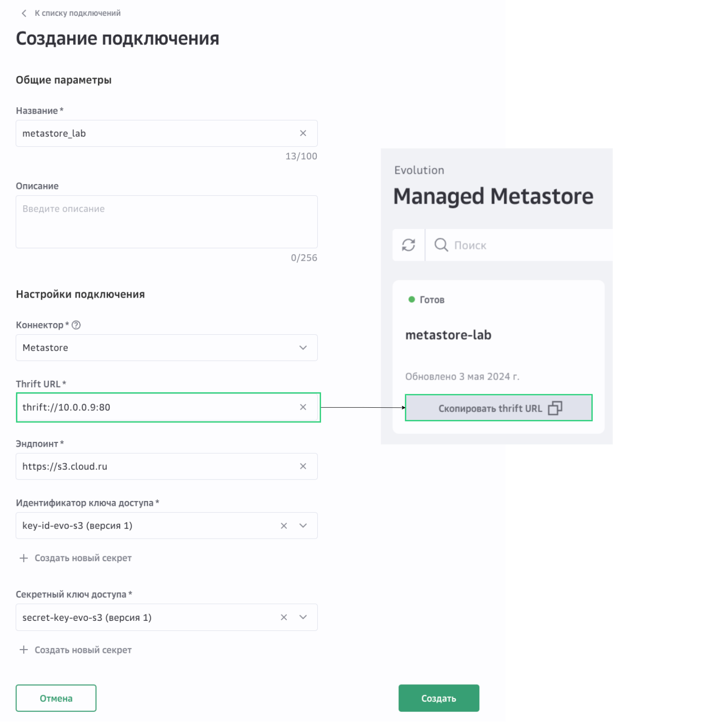Click the Поиск search field

point(519,245)
